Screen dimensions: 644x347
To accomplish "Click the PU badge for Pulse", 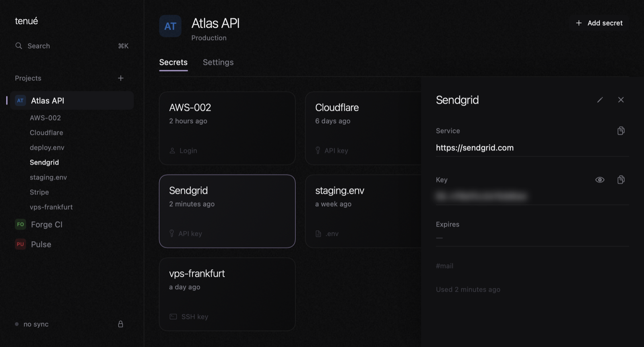I will pos(21,244).
